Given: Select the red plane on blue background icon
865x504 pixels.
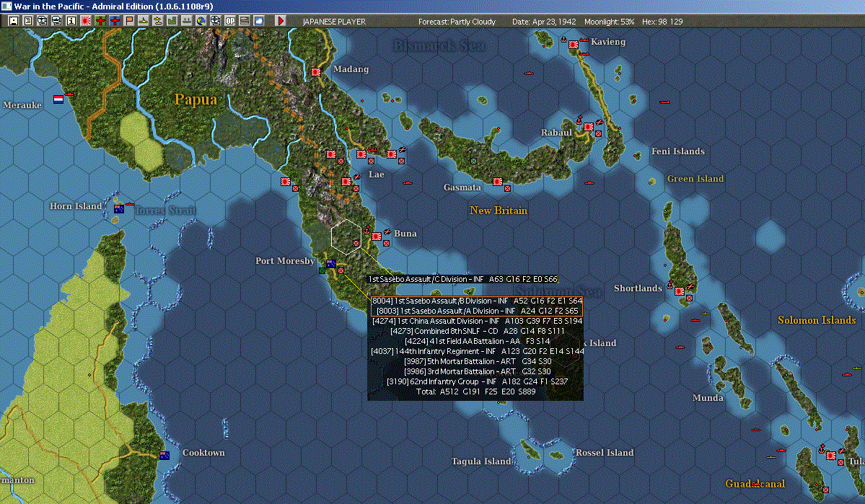Looking at the screenshot, I should click(x=114, y=21).
